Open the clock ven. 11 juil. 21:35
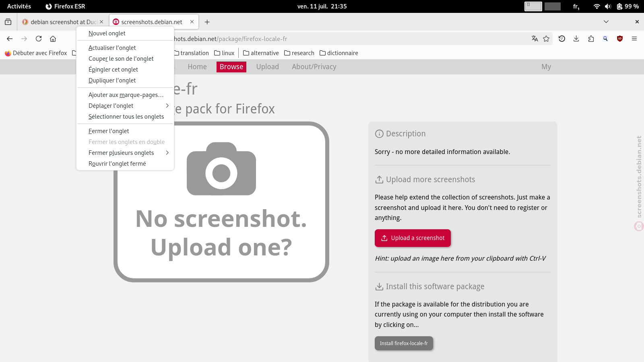 322,6
